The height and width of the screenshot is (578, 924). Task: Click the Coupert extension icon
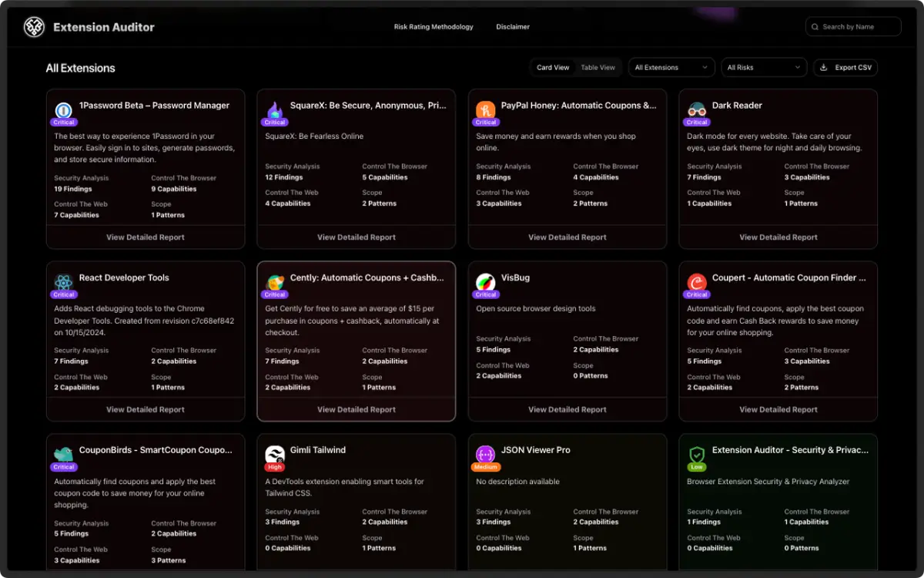(x=697, y=282)
